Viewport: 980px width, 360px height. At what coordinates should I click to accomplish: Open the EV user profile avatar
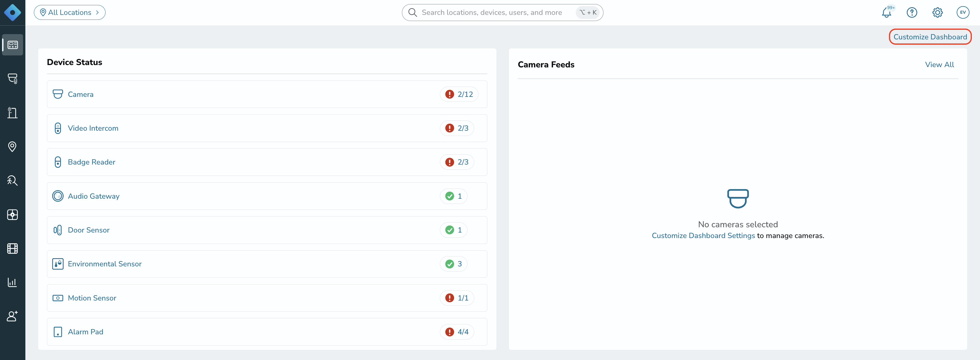pyautogui.click(x=963, y=13)
